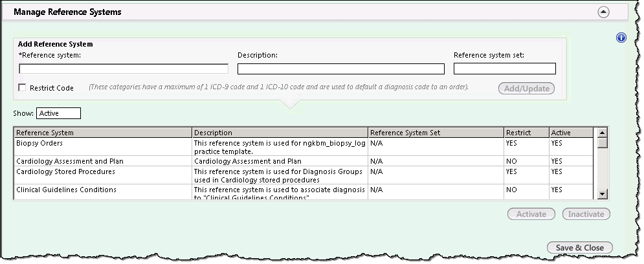This screenshot has width=644, height=264.
Task: Select the Biopsy Orders row
Action: click(304, 147)
